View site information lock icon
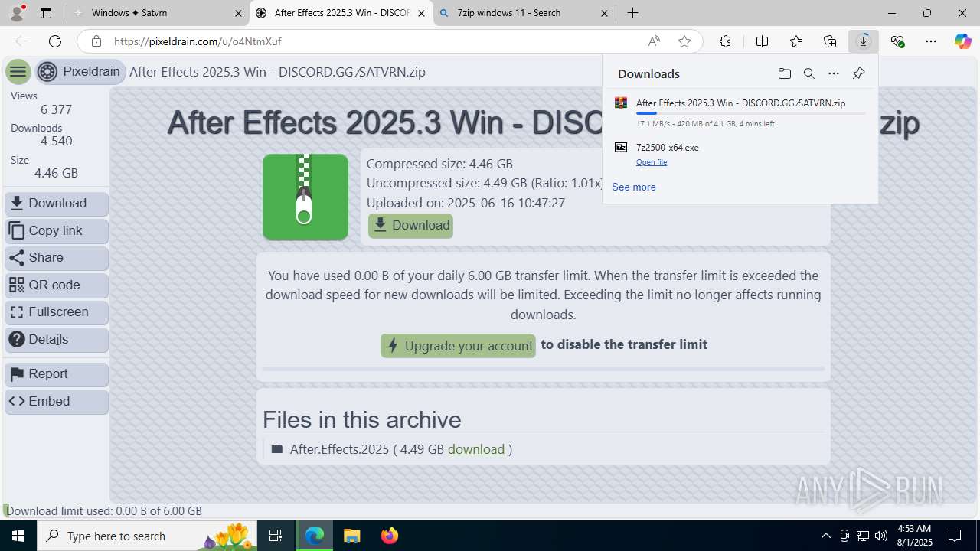The image size is (980, 551). click(x=96, y=41)
